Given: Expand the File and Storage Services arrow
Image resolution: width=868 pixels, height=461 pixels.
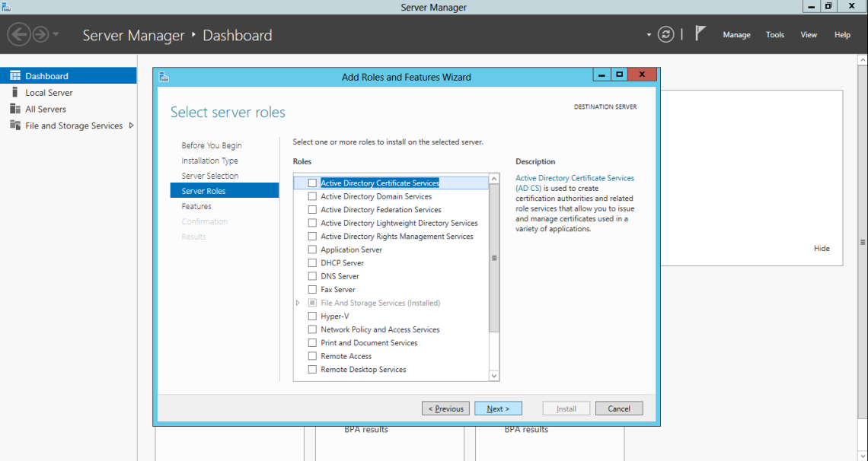Looking at the screenshot, I should pyautogui.click(x=131, y=126).
